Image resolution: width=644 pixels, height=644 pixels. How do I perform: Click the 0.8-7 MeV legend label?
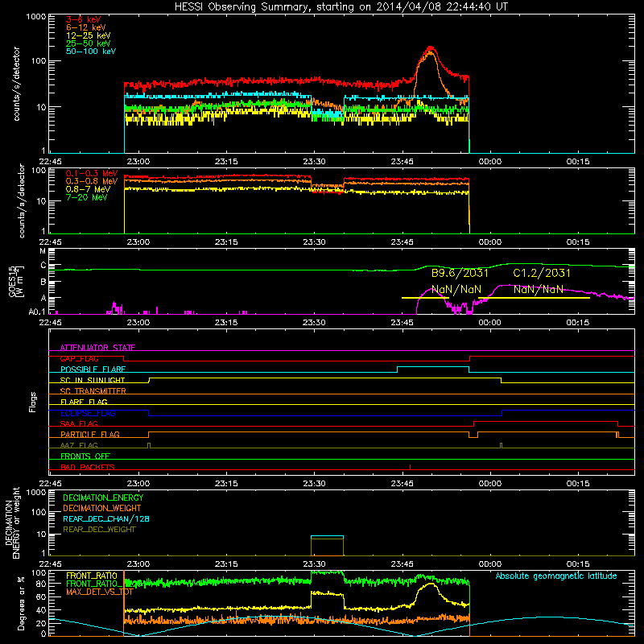coord(88,189)
